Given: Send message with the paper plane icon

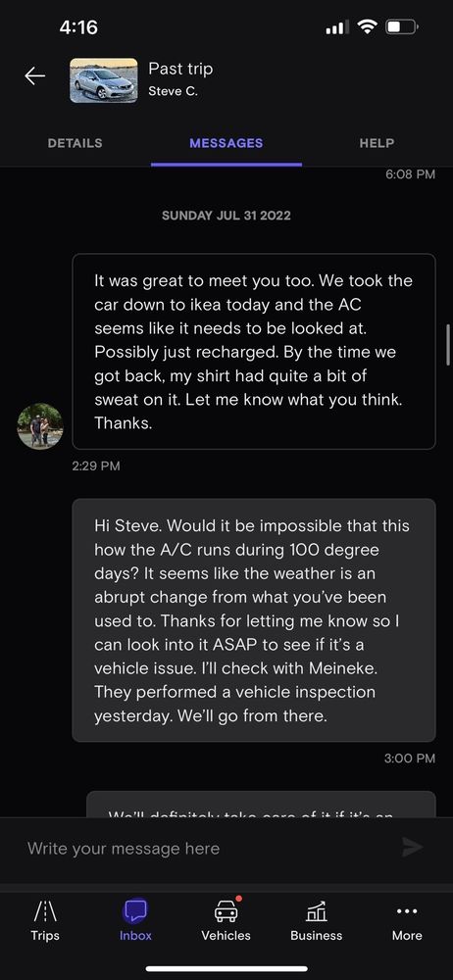Looking at the screenshot, I should coord(413,848).
